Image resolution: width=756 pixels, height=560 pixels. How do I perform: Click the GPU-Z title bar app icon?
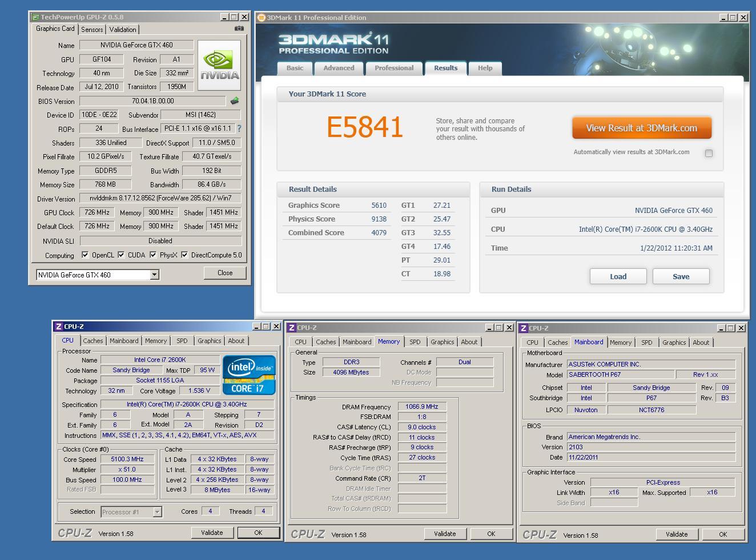point(35,17)
